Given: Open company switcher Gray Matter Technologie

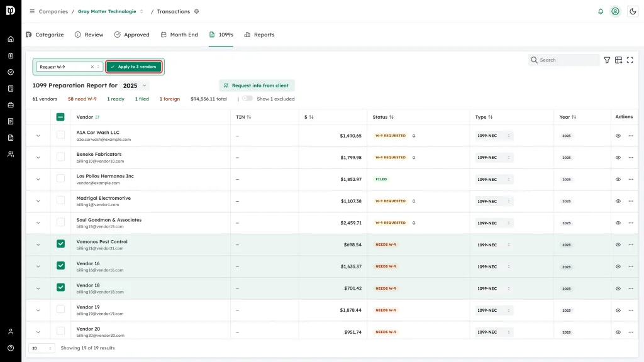Looking at the screenshot, I should point(111,11).
